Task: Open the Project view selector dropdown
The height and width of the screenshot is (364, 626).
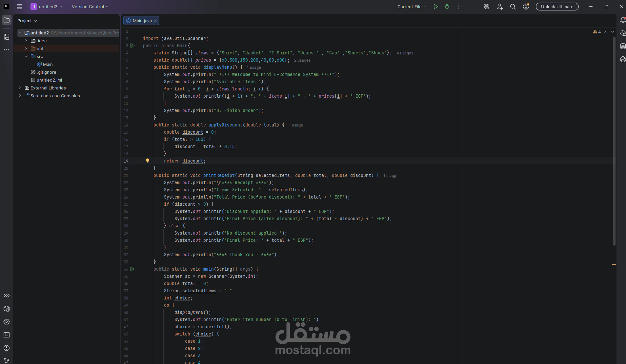Action: [27, 21]
